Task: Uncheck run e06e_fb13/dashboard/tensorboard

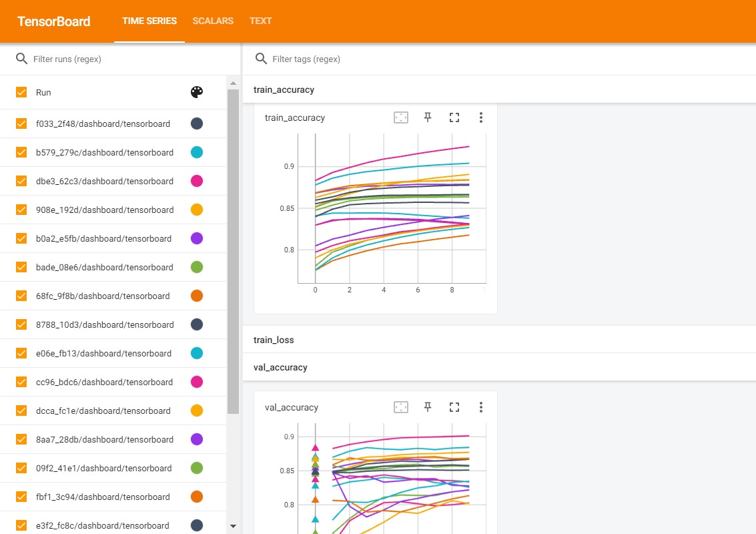Action: point(21,353)
